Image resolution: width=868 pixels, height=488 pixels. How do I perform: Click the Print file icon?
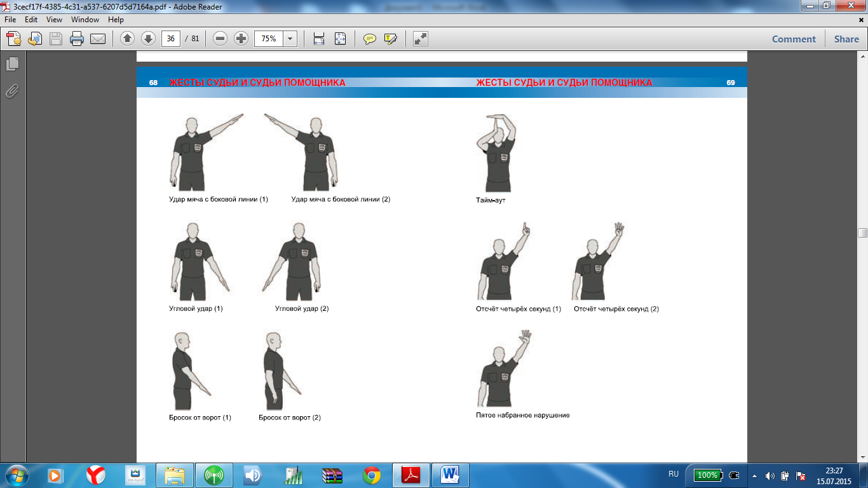(x=77, y=39)
